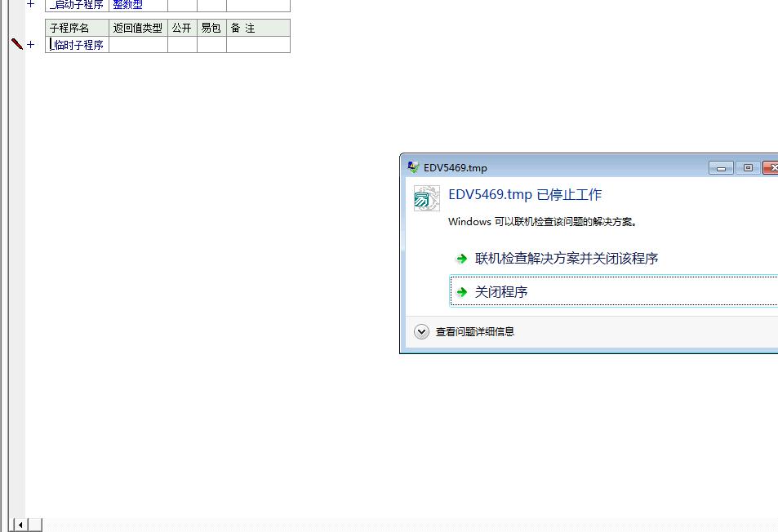
Task: Click the green arrow beside 联机检查解决方案
Action: click(x=462, y=259)
